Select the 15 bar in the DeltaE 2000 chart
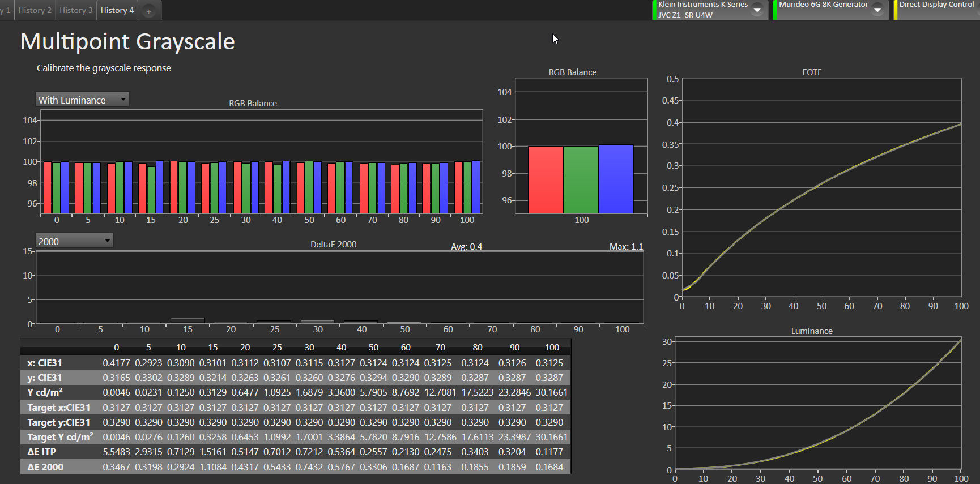The width and height of the screenshot is (980, 484). click(x=188, y=320)
